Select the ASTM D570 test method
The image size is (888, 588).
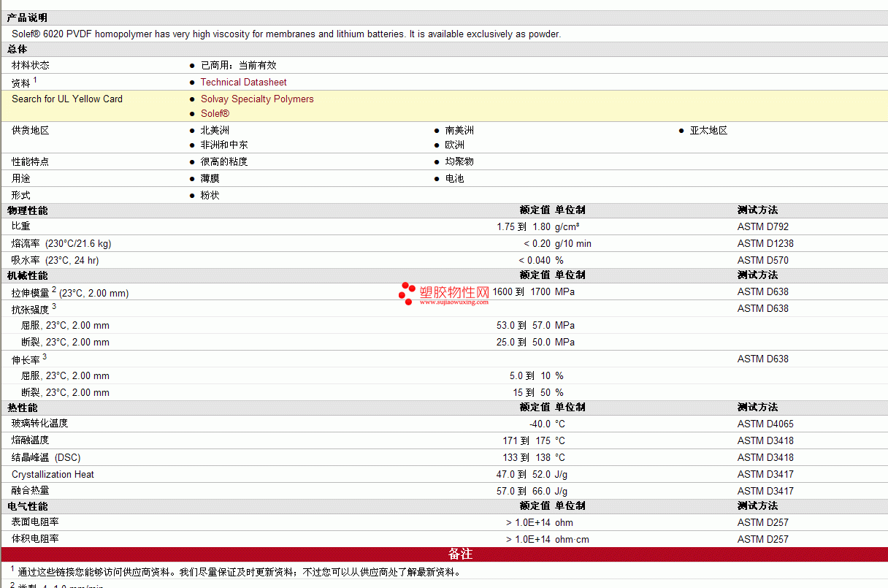[763, 261]
